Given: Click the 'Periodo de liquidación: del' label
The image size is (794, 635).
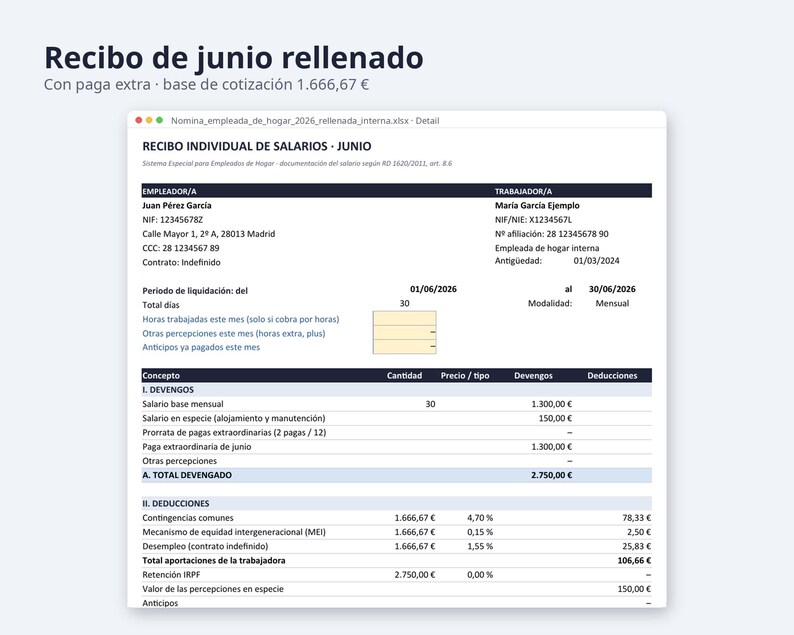Looking at the screenshot, I should [x=195, y=291].
